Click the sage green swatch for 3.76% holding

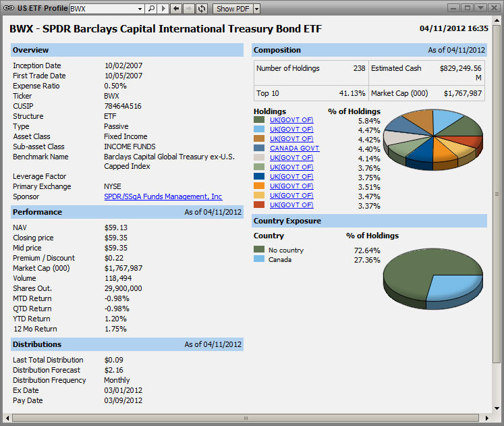259,167
